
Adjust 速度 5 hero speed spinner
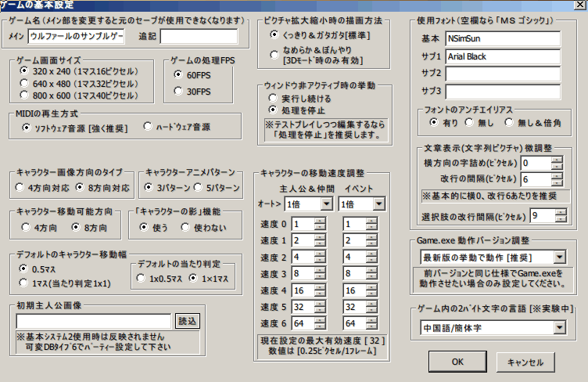pos(320,307)
